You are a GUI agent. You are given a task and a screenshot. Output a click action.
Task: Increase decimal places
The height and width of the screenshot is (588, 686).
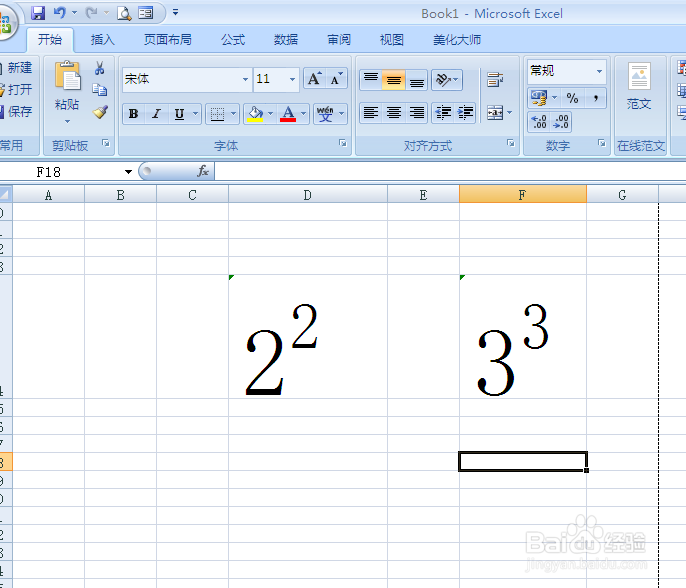pos(539,122)
